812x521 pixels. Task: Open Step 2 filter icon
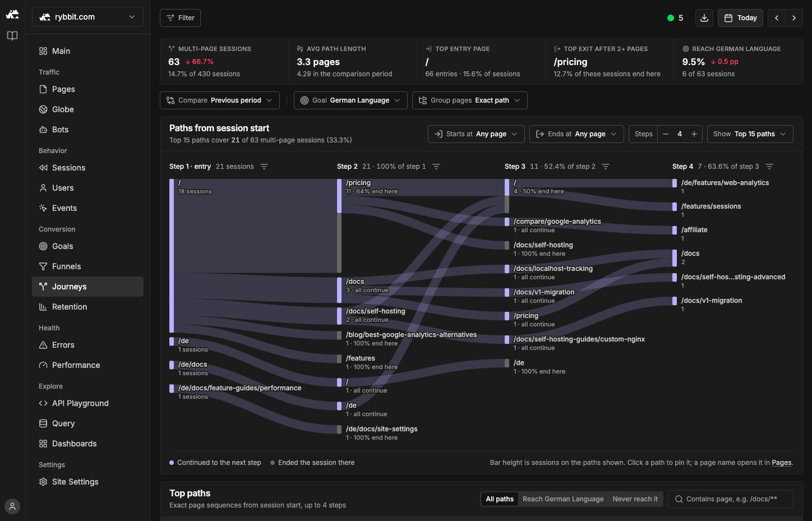(436, 167)
